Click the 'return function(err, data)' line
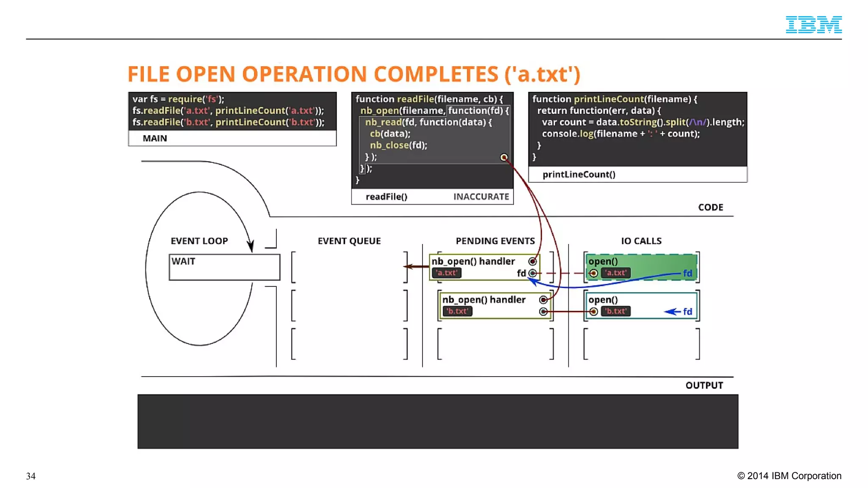868x488 pixels. [x=599, y=110]
